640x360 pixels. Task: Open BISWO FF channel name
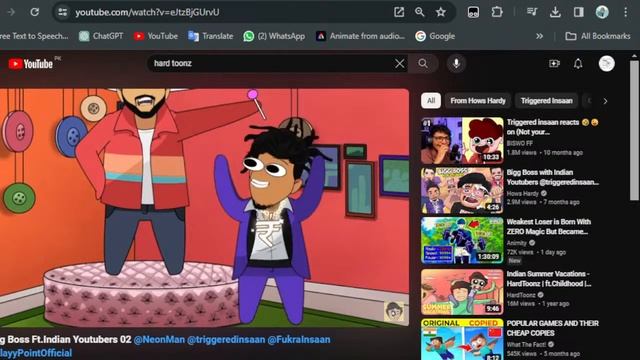click(520, 143)
